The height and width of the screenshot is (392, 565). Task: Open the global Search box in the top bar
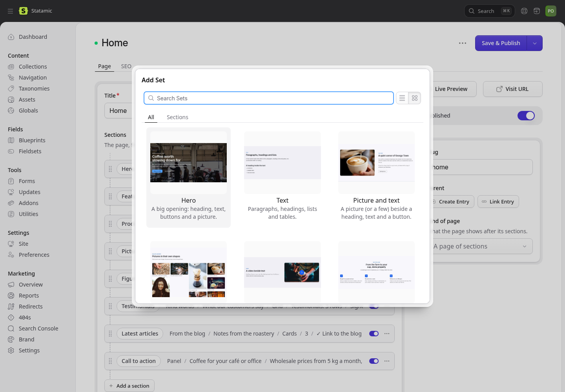(489, 11)
